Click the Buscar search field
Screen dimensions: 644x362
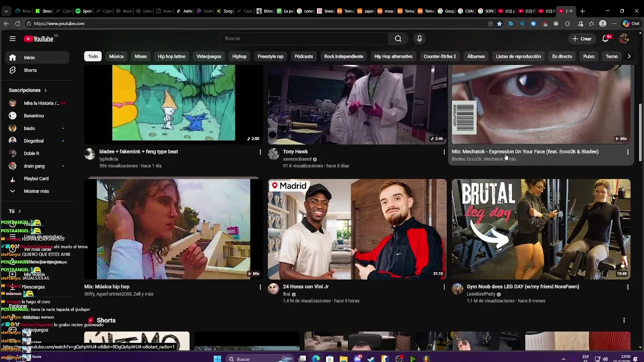[x=304, y=39]
